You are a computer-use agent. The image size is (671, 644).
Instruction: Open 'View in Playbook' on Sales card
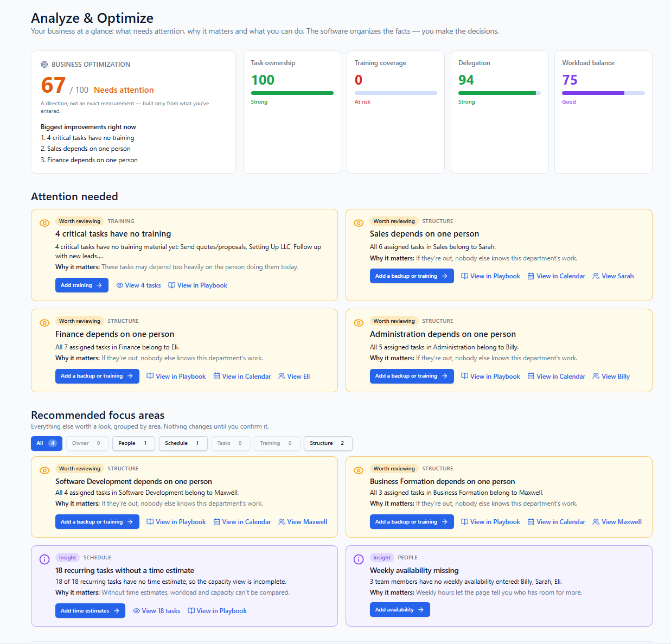click(491, 276)
